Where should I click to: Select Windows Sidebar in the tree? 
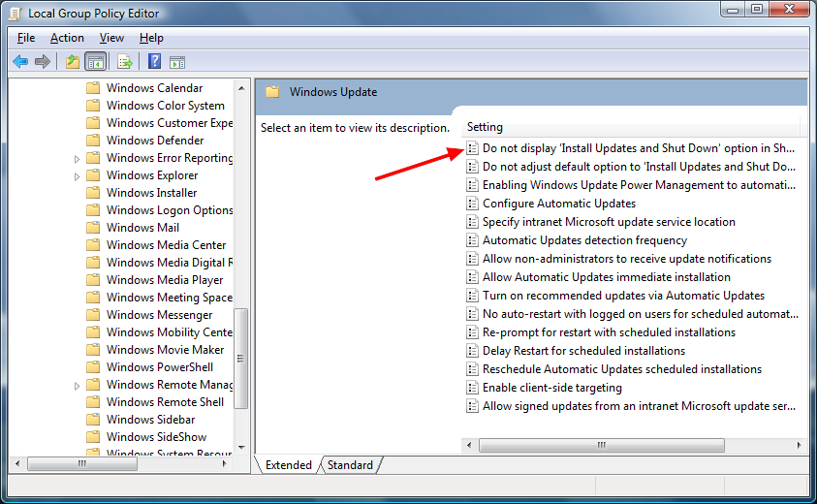[150, 420]
